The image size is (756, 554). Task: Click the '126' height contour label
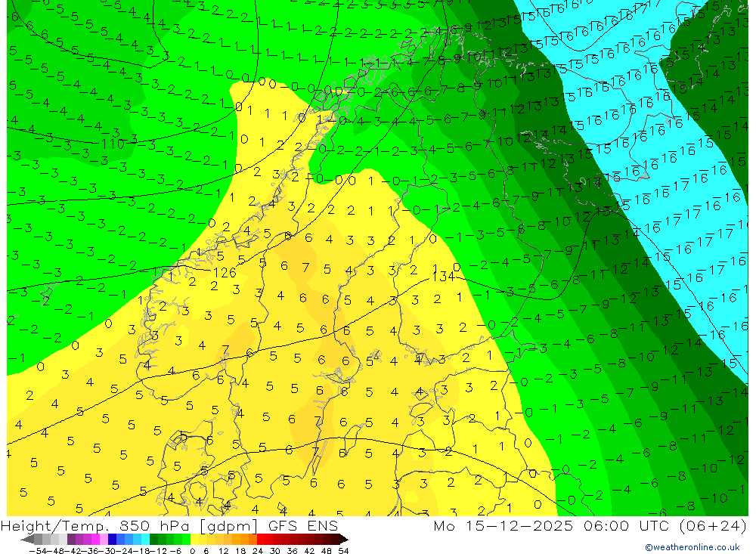click(225, 273)
